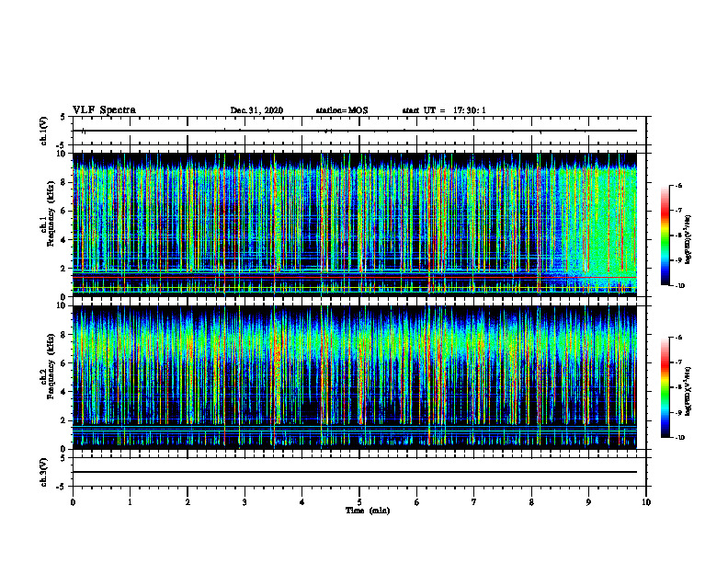The width and height of the screenshot is (728, 563).
Task: Click time axis tick label "3"
Action: 245,502
